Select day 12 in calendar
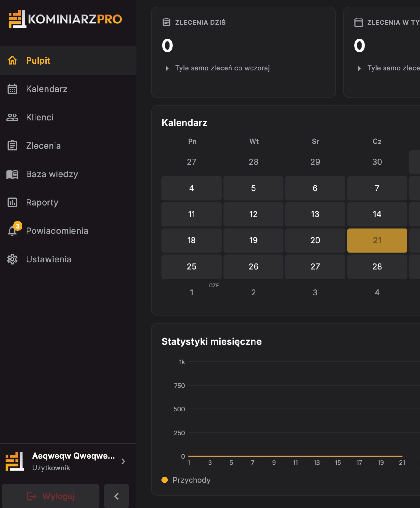Image resolution: width=420 pixels, height=508 pixels. click(x=253, y=214)
